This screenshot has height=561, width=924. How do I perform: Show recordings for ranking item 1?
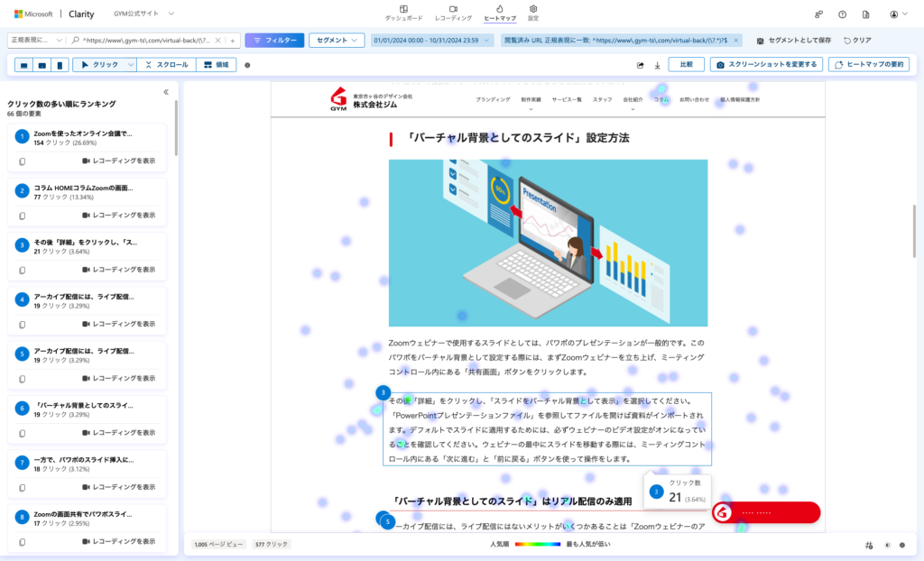[118, 161]
